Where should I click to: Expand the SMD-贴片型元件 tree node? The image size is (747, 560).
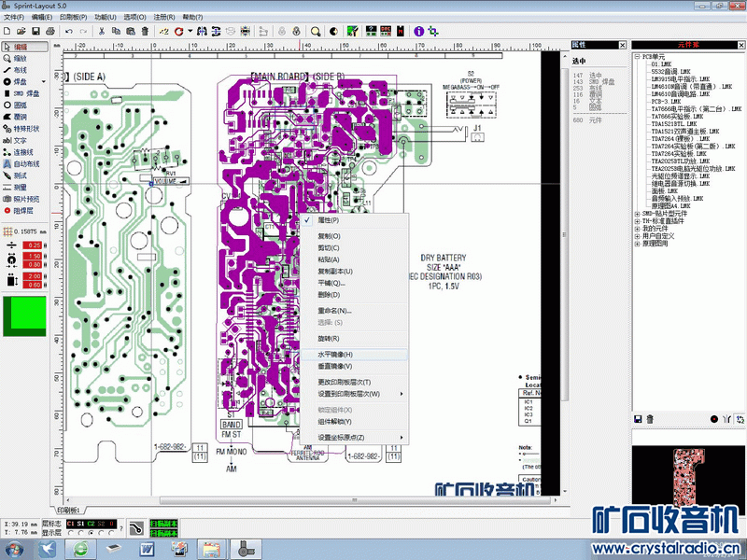pos(637,214)
